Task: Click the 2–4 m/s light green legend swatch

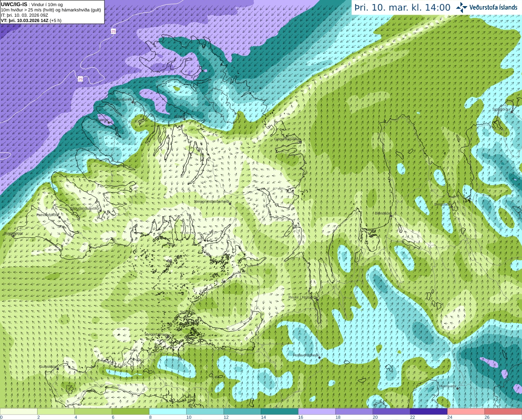Action: (x=56, y=411)
